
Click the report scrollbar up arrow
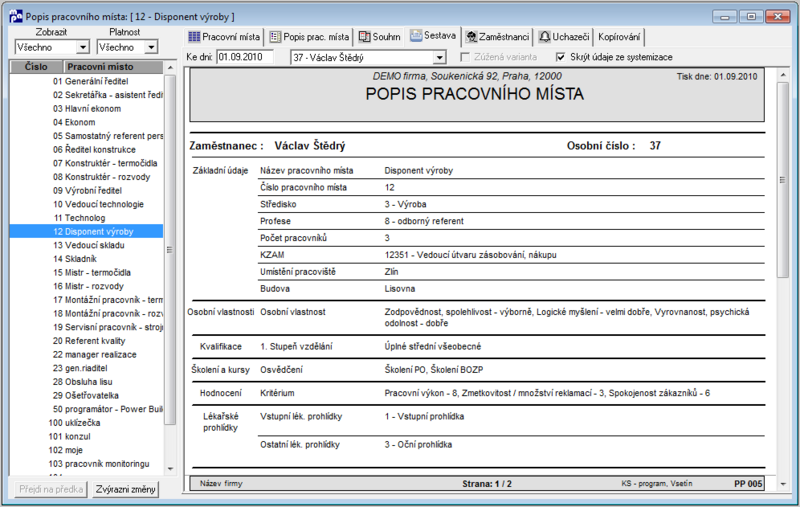tap(783, 75)
